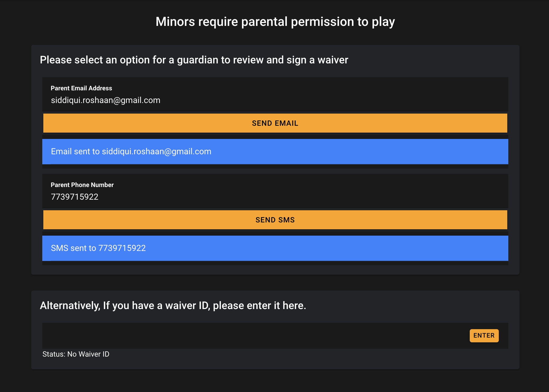Select the Parent Phone Number label
The image size is (549, 392).
82,185
